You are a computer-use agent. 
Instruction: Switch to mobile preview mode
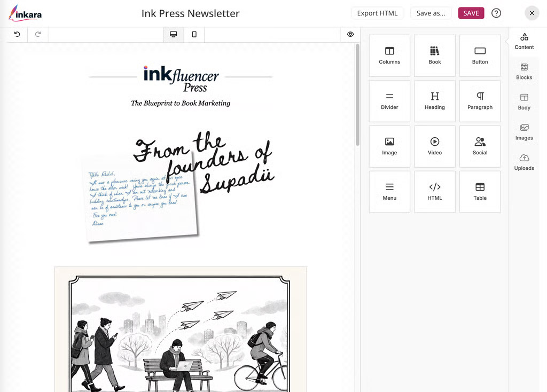(x=194, y=34)
